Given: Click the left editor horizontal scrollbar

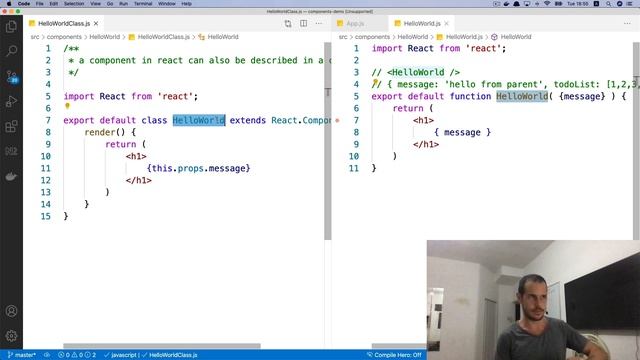Looking at the screenshot, I should [x=162, y=346].
